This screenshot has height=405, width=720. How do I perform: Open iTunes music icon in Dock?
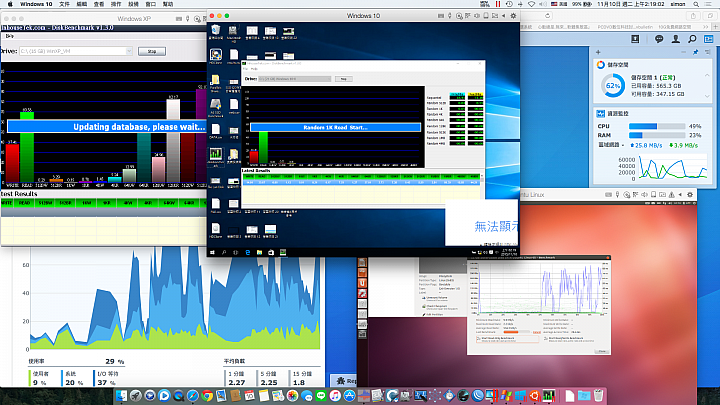tap(335, 395)
